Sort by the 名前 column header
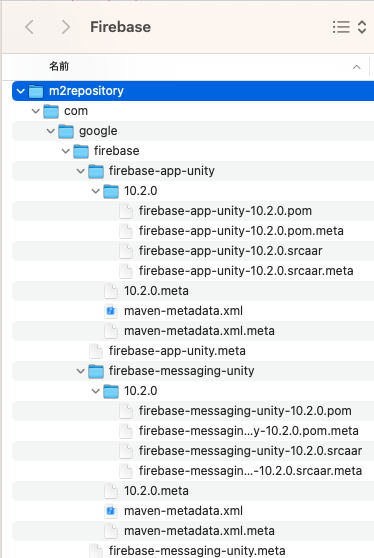This screenshot has height=558, width=374. click(59, 66)
